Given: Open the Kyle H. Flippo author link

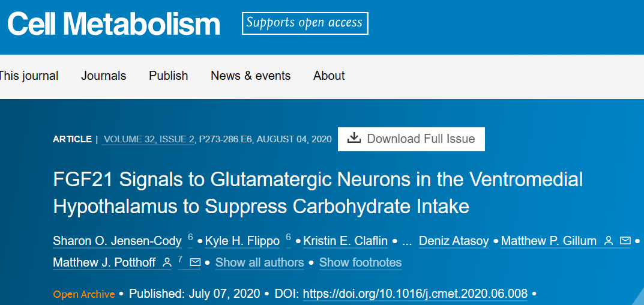Looking at the screenshot, I should point(242,241).
